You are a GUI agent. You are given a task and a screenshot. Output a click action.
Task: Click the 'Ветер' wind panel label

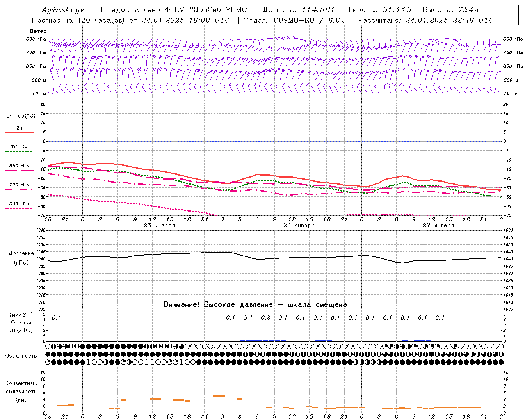point(38,31)
